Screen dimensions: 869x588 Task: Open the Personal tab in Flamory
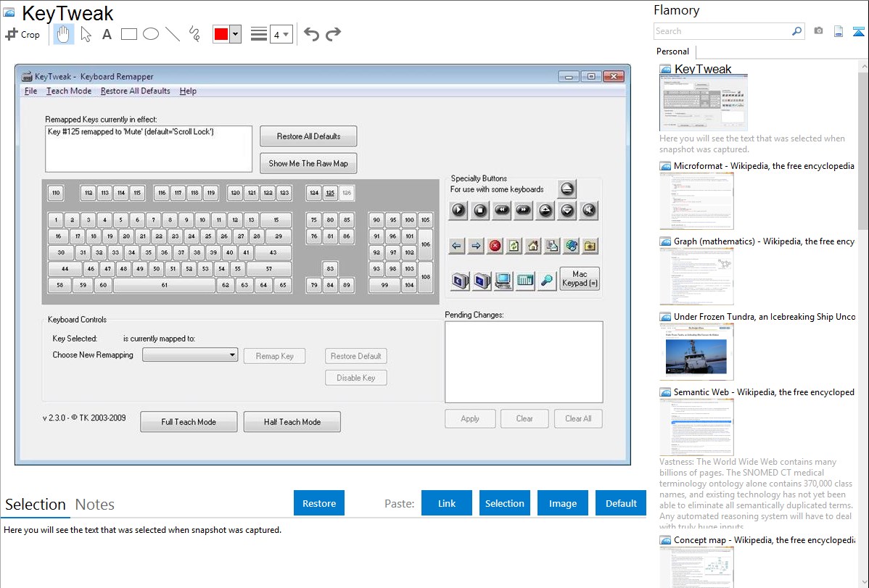672,51
